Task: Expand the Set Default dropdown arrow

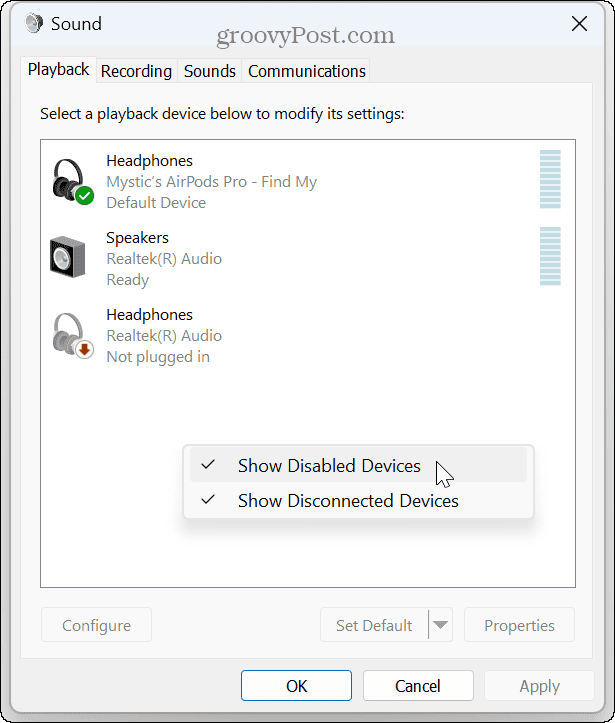Action: [x=441, y=626]
